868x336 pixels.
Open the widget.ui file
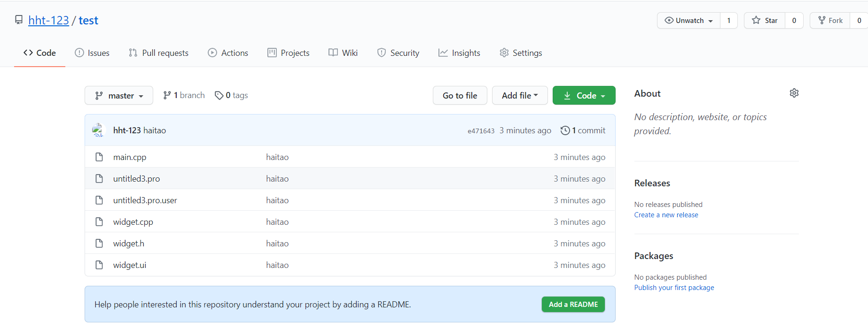pyautogui.click(x=130, y=265)
